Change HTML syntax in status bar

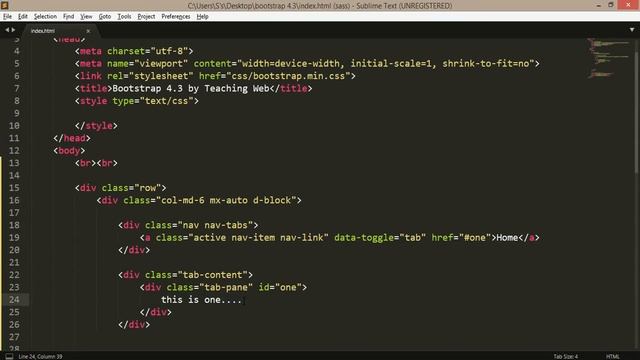613,356
